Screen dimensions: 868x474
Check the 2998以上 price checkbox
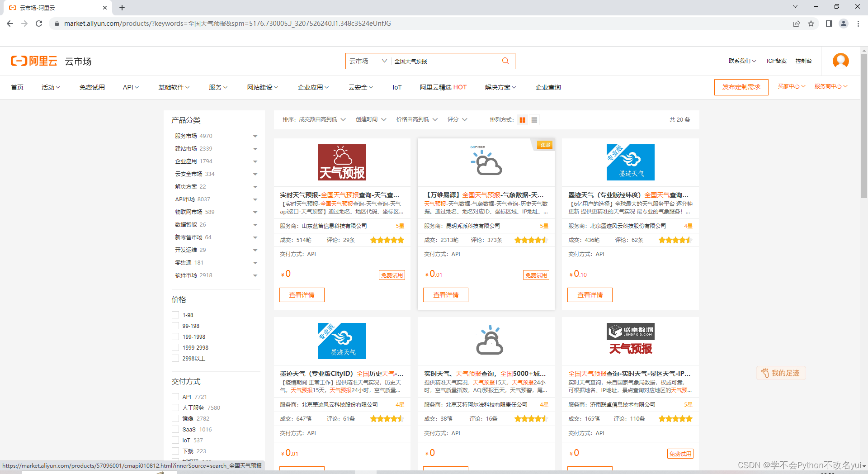pos(175,358)
